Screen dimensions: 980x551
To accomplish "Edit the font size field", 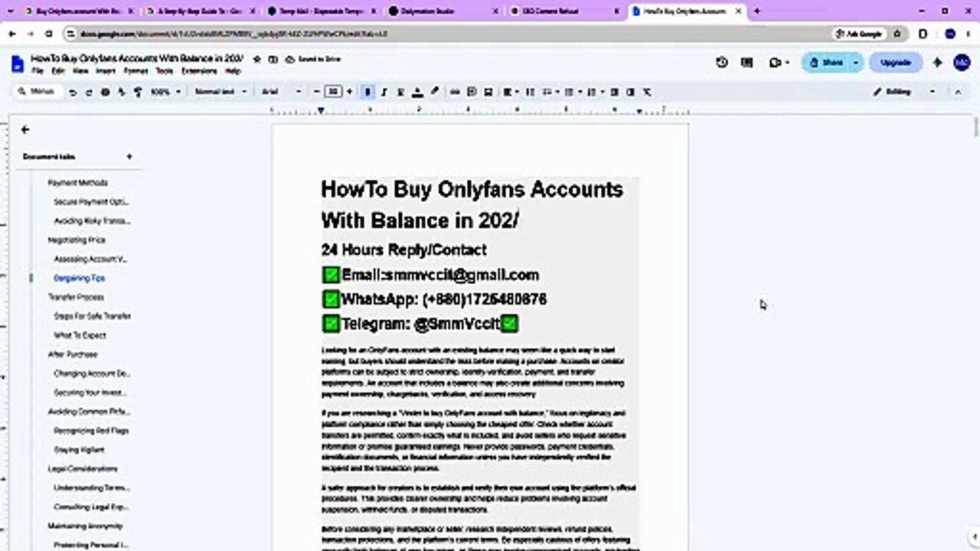I will coord(333,92).
